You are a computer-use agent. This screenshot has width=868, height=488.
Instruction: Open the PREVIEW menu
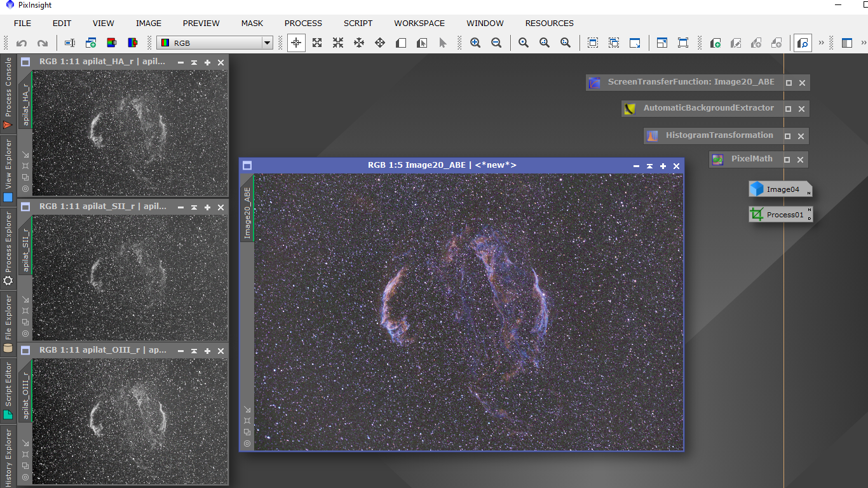(x=201, y=23)
